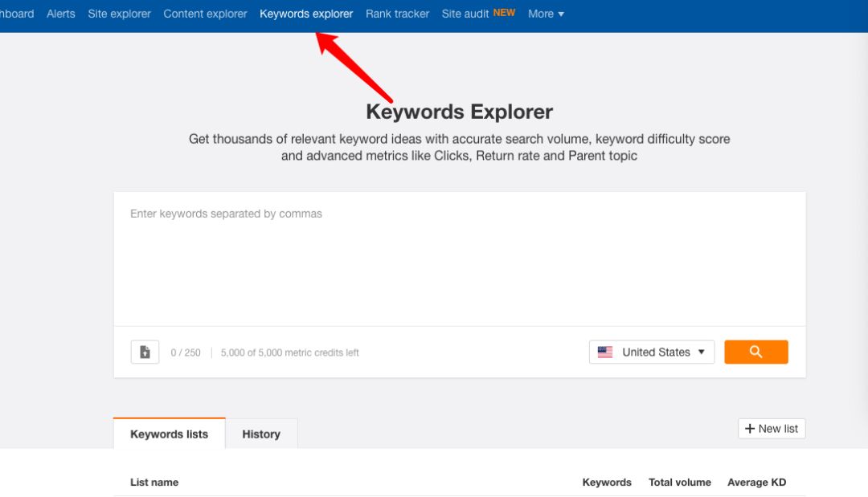Screen dimensions: 868x497
Task: Open Content explorer from navigation bar
Action: [205, 14]
